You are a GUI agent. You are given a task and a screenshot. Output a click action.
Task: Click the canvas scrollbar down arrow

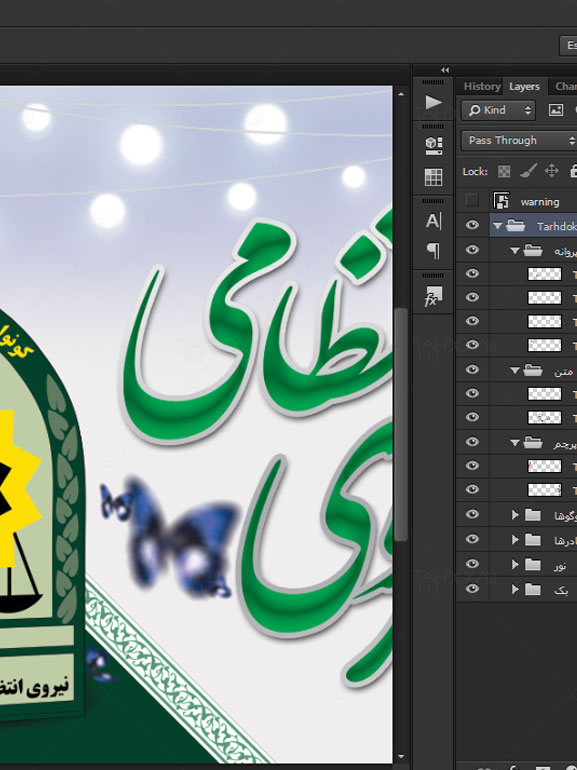click(x=401, y=756)
